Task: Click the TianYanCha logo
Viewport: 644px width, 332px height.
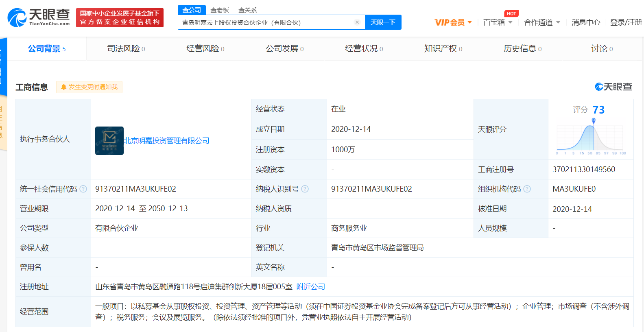Action: [x=39, y=17]
